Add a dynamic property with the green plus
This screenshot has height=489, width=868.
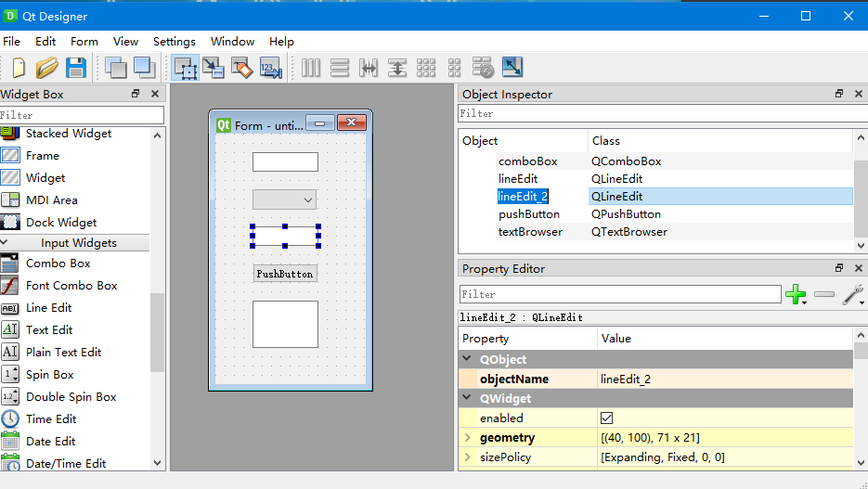click(x=796, y=294)
